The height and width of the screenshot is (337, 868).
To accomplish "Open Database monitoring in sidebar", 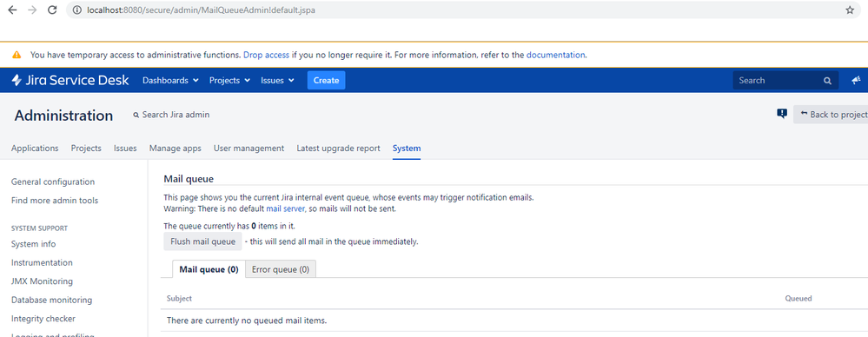I will pos(51,300).
